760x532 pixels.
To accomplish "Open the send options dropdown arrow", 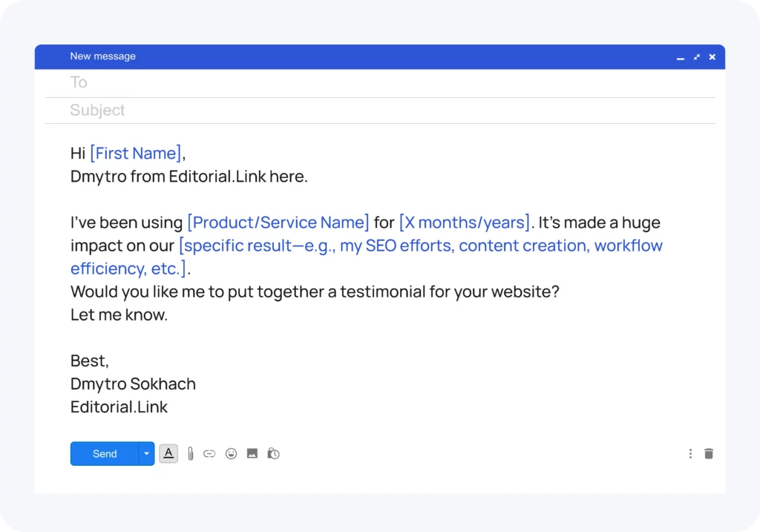I will (146, 453).
